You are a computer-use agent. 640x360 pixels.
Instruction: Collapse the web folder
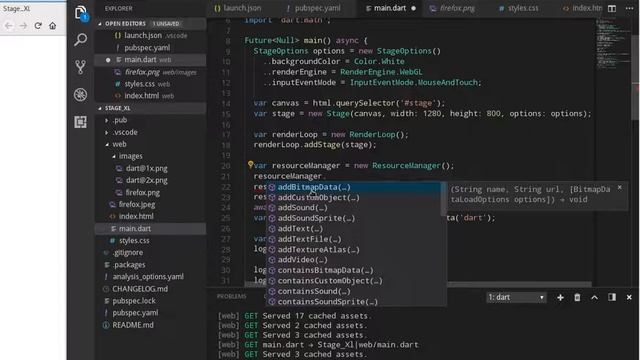click(x=119, y=144)
